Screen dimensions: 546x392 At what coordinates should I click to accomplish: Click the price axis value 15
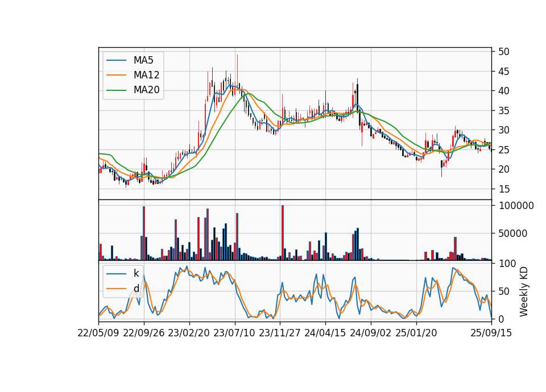tap(504, 189)
